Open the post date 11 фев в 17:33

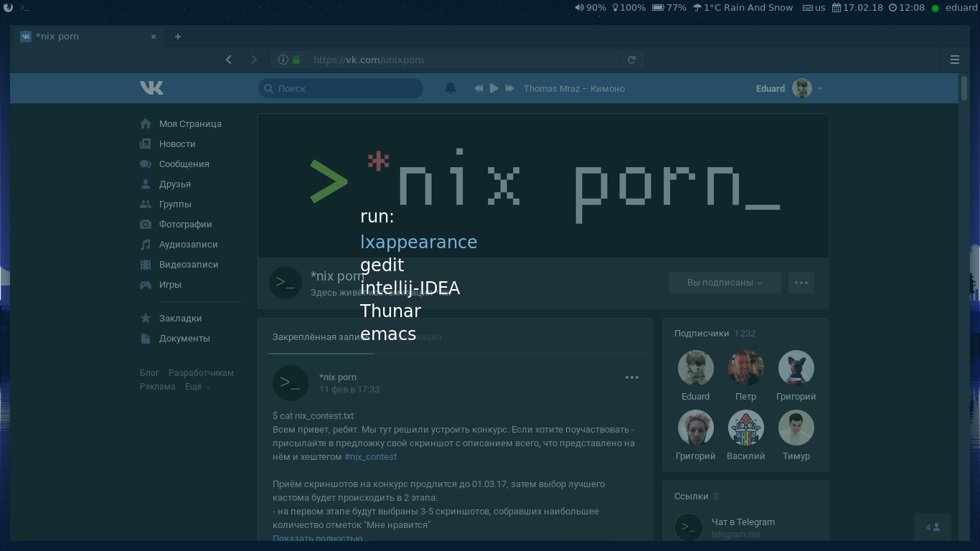tap(349, 389)
